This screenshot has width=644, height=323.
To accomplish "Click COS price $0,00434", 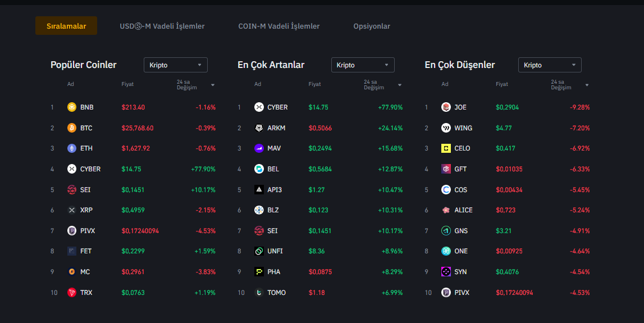I will 509,189.
